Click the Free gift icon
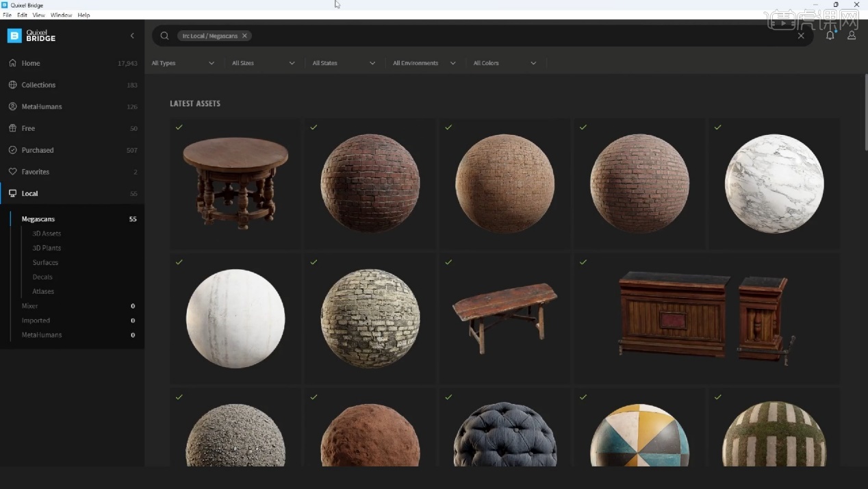This screenshot has width=868, height=489. click(12, 128)
